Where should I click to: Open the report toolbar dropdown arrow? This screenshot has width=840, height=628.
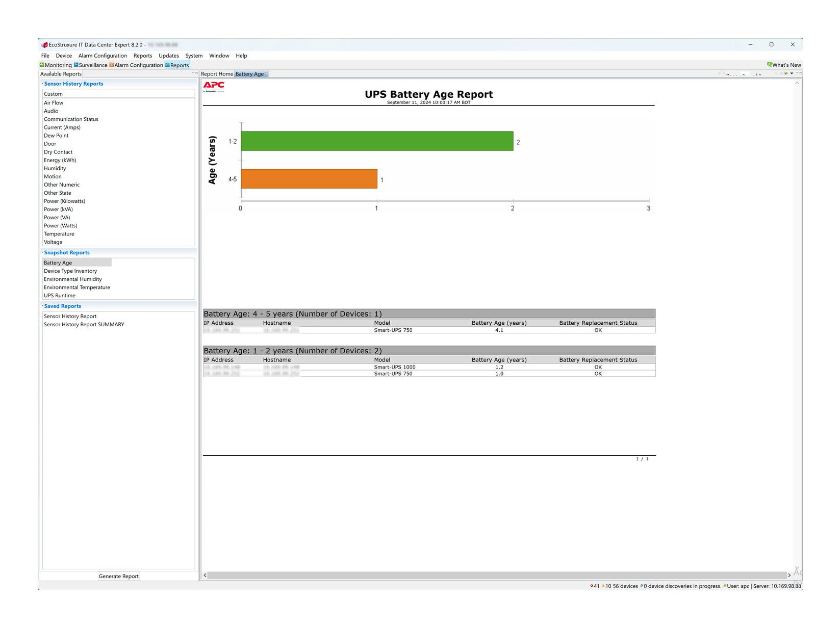(792, 73)
